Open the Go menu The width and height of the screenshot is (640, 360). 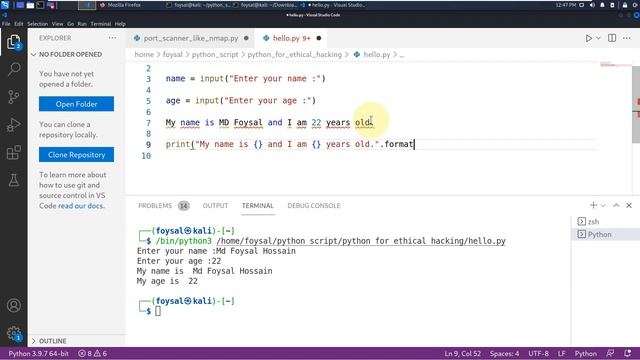coord(71,24)
